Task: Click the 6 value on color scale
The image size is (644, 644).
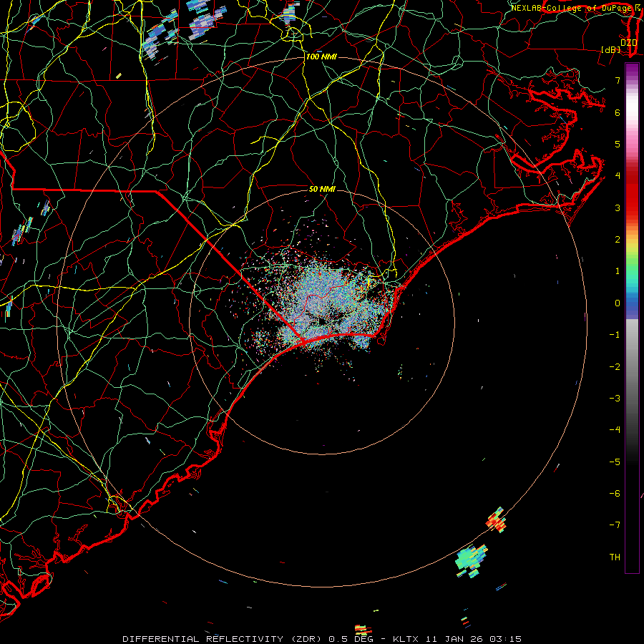Action: (x=618, y=112)
